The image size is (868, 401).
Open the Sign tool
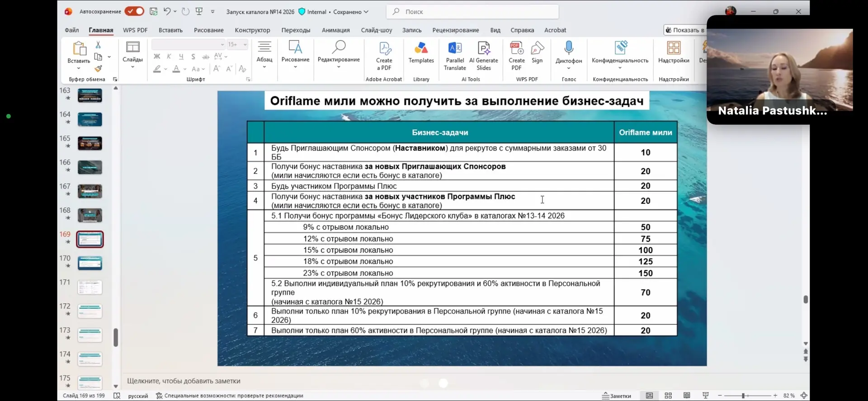point(537,52)
